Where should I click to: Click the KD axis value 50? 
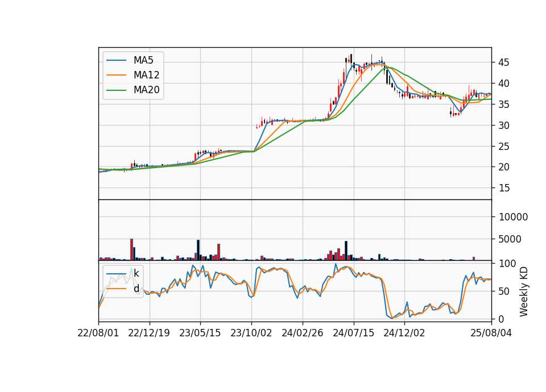504,291
